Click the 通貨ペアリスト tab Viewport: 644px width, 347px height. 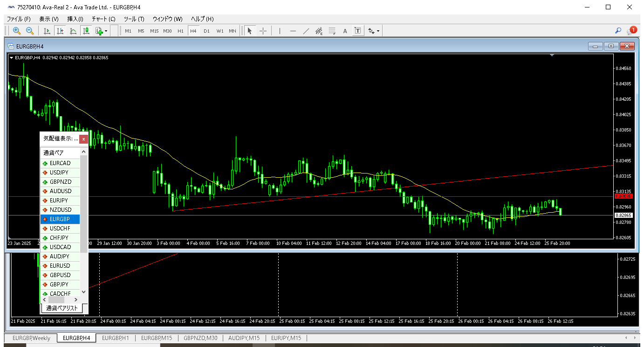tap(62, 308)
